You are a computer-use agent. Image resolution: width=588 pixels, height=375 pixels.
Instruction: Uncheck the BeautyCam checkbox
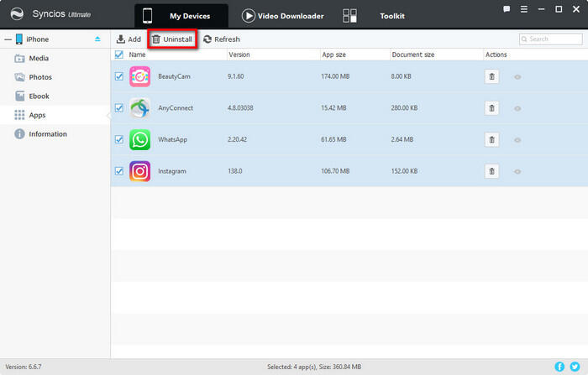(119, 76)
